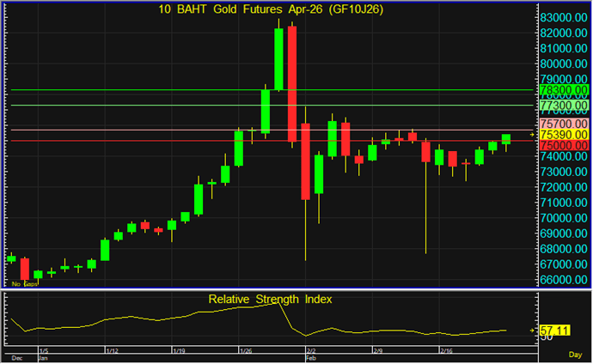Screen dimensions: 593x364
Task: Click the 2/16 date on time axis
Action: [446, 351]
